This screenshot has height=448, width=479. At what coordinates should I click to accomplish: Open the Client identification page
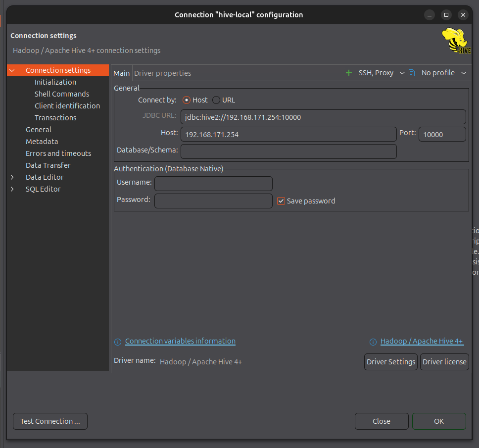67,106
